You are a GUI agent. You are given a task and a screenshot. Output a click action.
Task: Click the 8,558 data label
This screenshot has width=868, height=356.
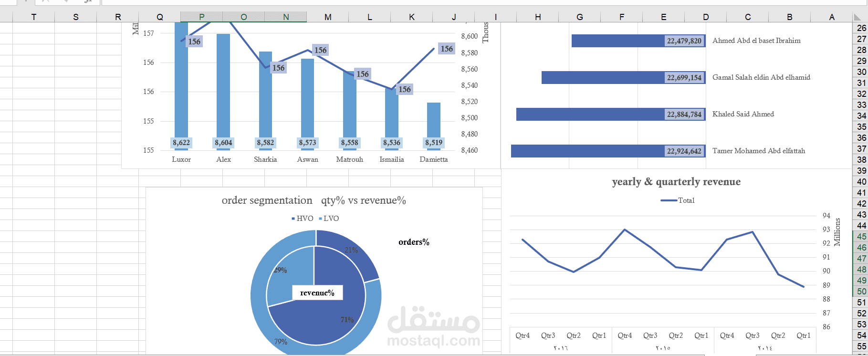[x=349, y=143]
